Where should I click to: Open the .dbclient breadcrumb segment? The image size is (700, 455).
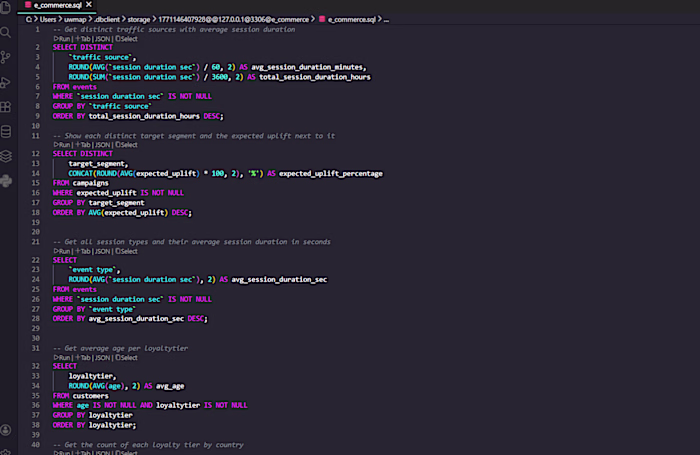tap(107, 19)
